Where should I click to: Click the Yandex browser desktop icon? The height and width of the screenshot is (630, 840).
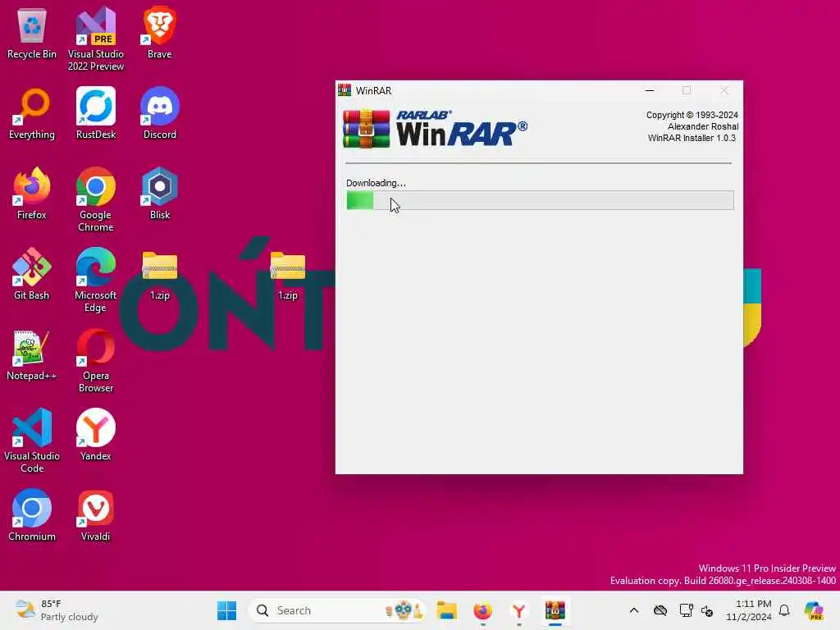(x=95, y=435)
